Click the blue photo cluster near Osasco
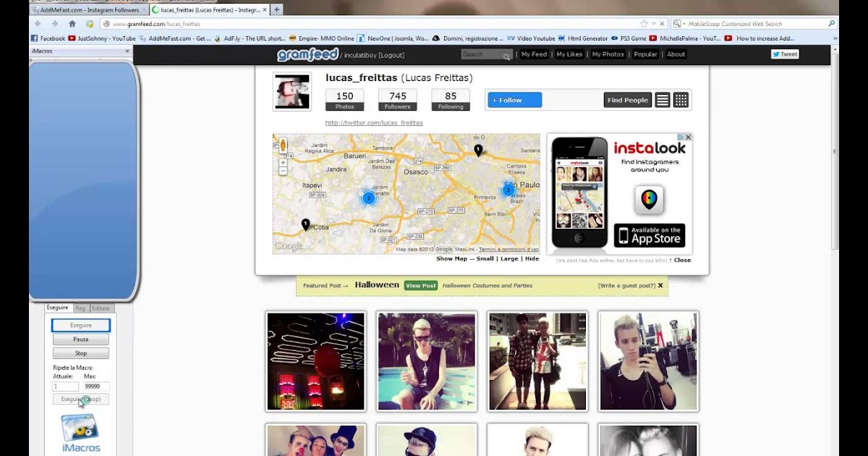Viewport: 868px width, 456px height. pos(368,198)
